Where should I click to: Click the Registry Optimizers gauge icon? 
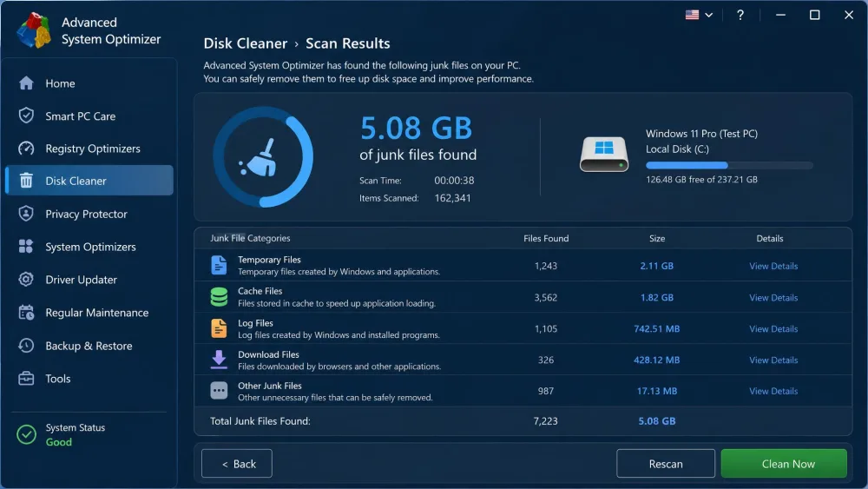click(x=26, y=149)
